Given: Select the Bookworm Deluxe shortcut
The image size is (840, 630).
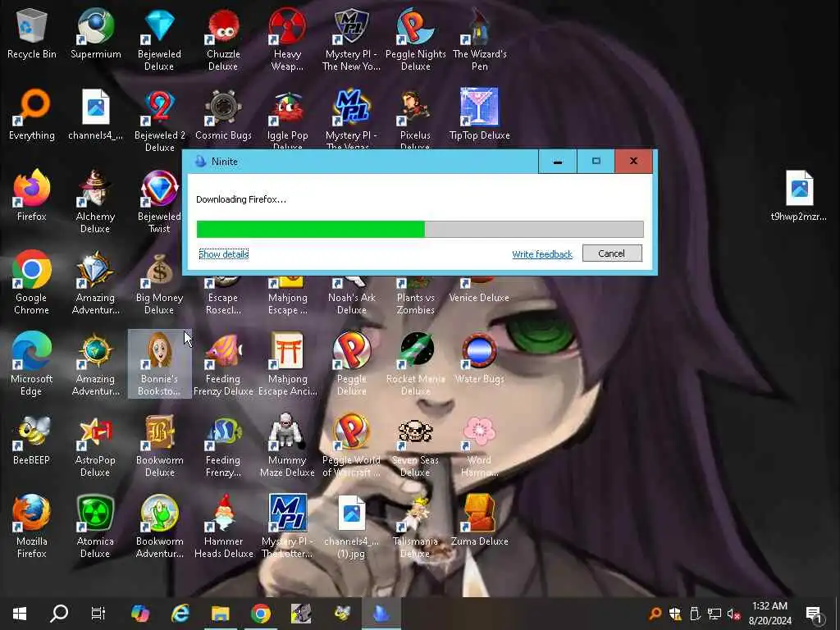Looking at the screenshot, I should pyautogui.click(x=160, y=445).
